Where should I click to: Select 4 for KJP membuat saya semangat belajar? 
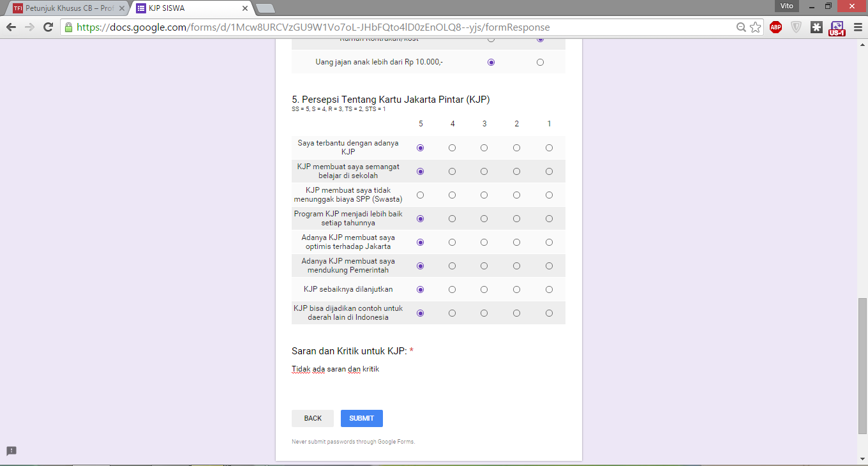(453, 171)
